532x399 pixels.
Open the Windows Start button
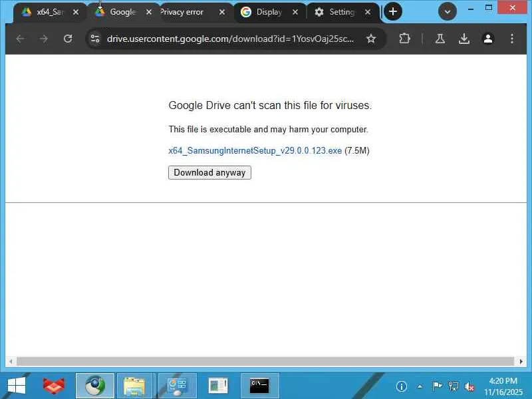click(16, 386)
